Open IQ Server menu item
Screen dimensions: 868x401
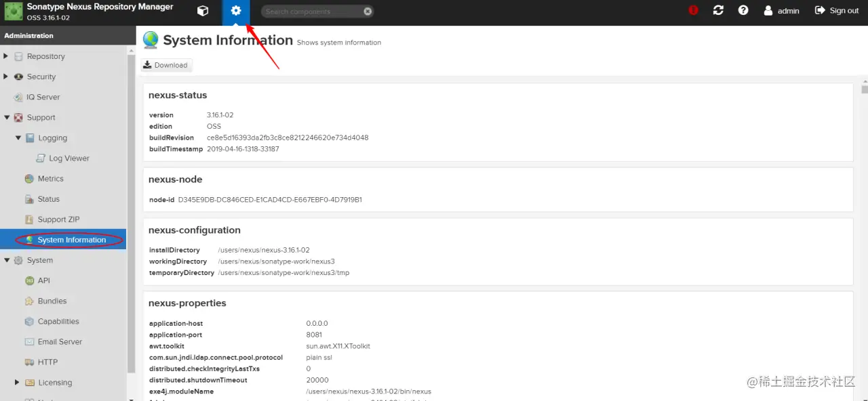coord(43,97)
